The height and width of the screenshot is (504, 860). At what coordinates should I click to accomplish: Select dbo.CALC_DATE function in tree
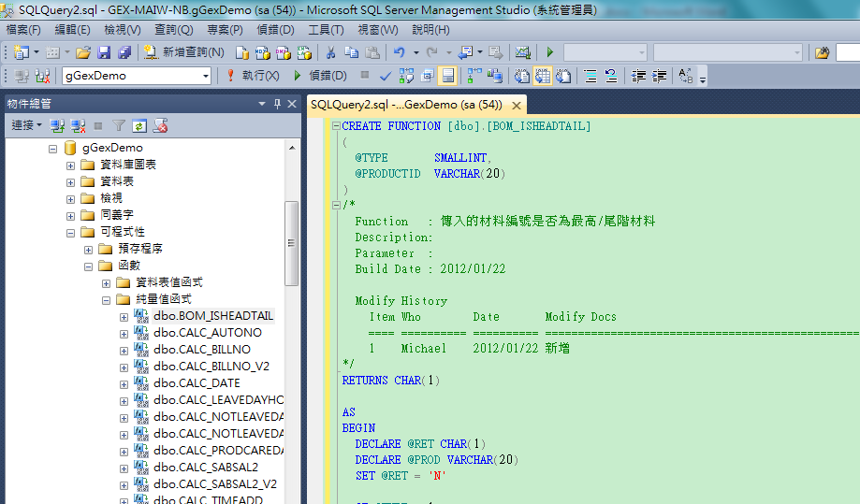pos(197,383)
